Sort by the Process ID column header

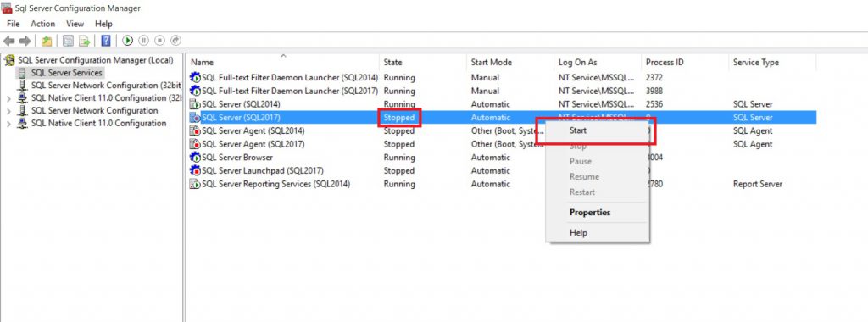pyautogui.click(x=685, y=62)
